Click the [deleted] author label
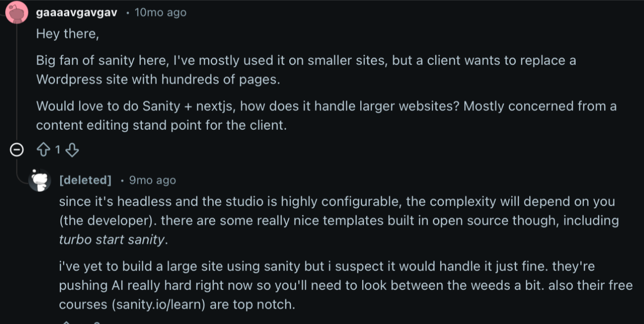The width and height of the screenshot is (644, 324). pyautogui.click(x=85, y=180)
